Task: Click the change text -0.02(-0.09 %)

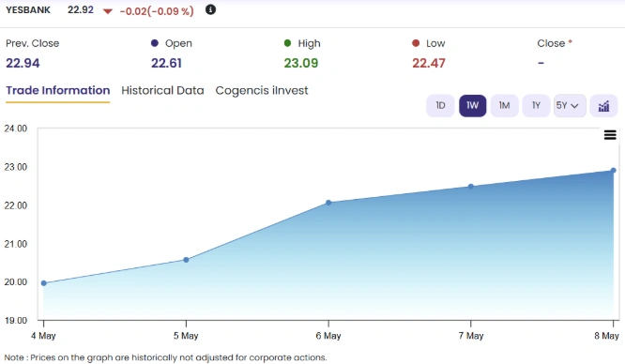Action: click(157, 10)
